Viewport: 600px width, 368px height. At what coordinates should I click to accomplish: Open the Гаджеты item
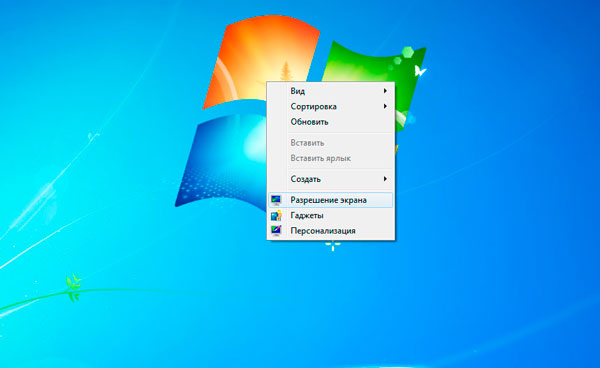tap(331, 215)
